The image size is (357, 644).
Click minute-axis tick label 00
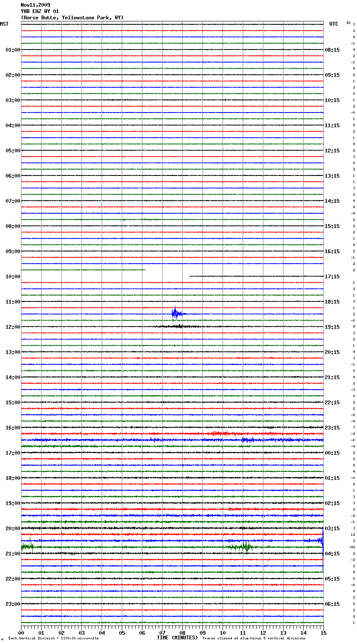coord(21,633)
